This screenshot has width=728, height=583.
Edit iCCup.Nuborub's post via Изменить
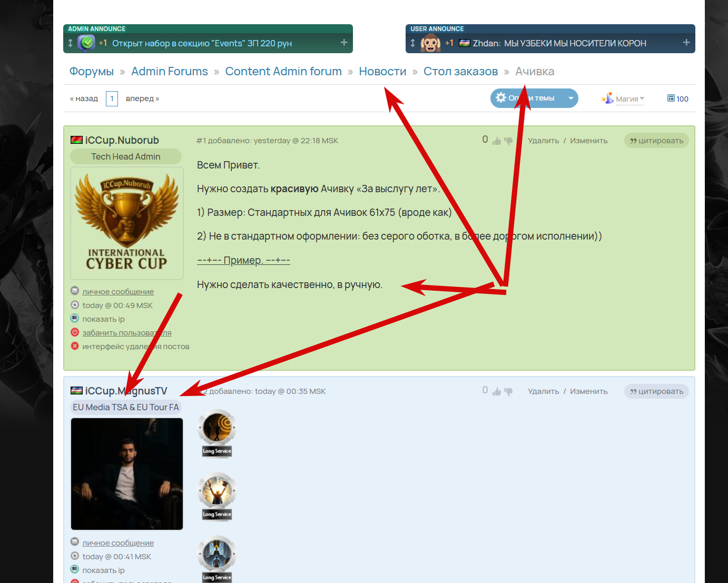[589, 141]
